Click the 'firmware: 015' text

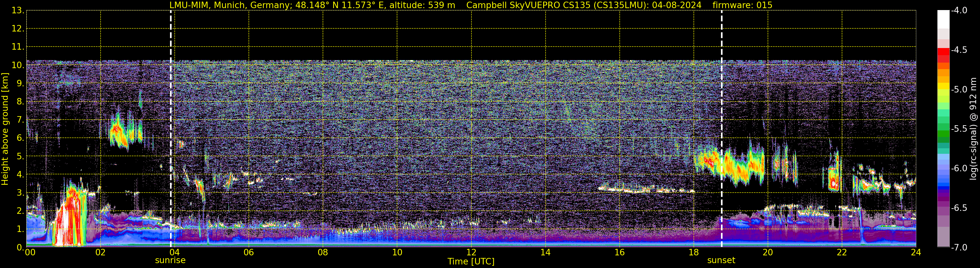[742, 5]
